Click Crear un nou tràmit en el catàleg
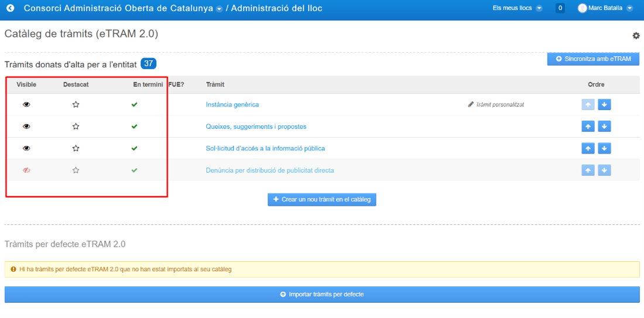 (322, 200)
